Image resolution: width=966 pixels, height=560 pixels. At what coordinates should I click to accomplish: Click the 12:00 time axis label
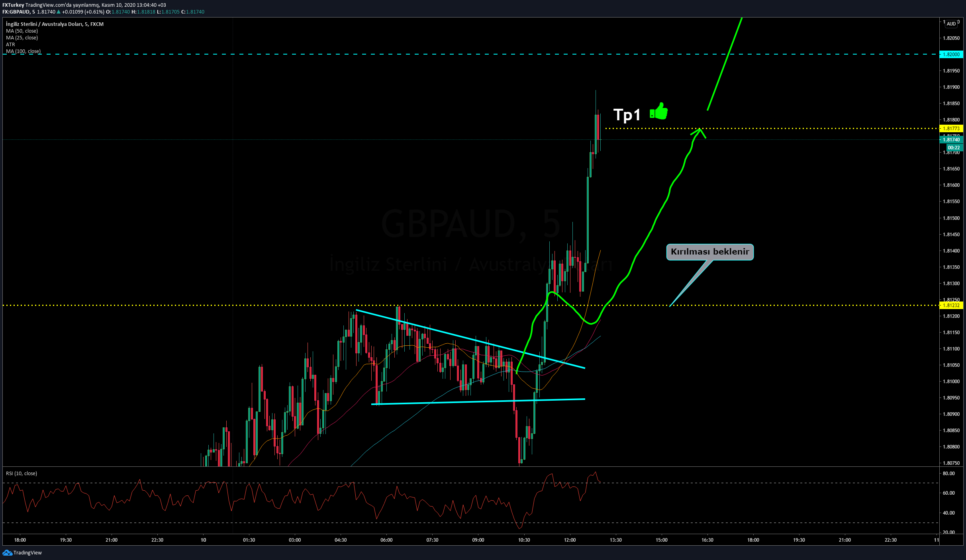click(570, 540)
